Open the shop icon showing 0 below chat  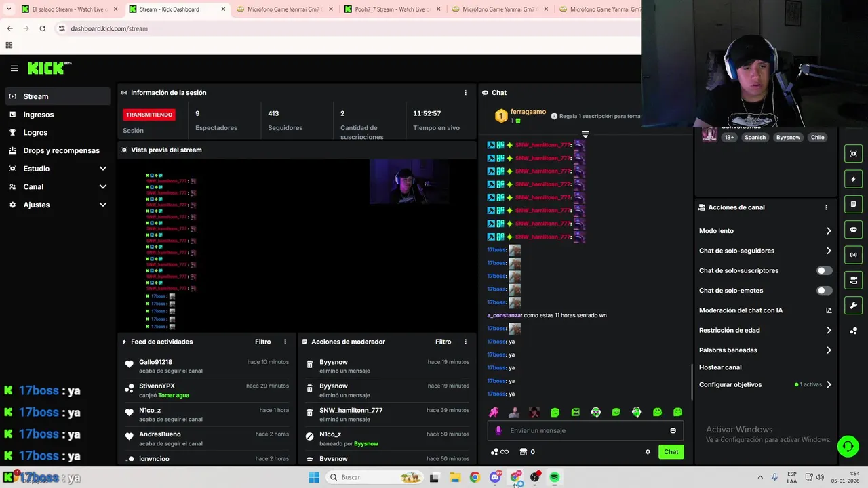[x=528, y=452]
